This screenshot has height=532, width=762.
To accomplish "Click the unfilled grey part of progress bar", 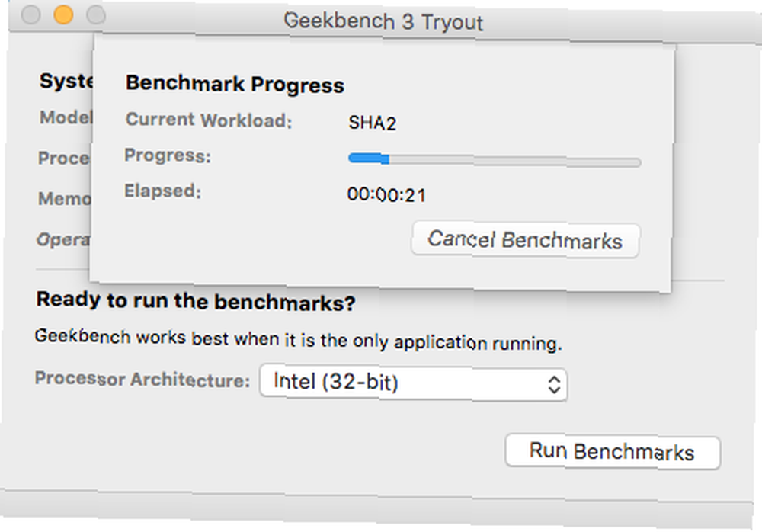I will click(x=515, y=161).
